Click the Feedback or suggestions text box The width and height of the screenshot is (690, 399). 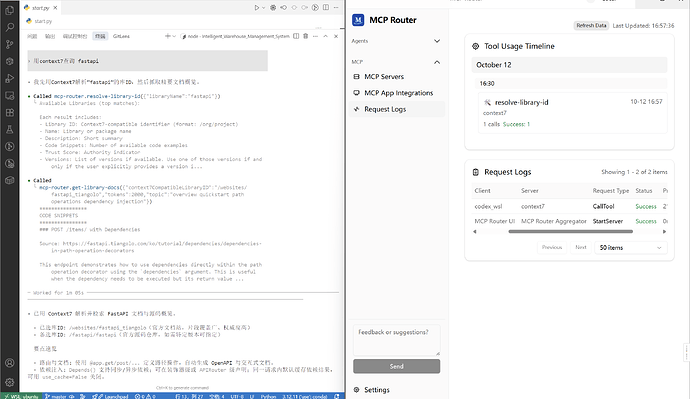click(x=396, y=340)
